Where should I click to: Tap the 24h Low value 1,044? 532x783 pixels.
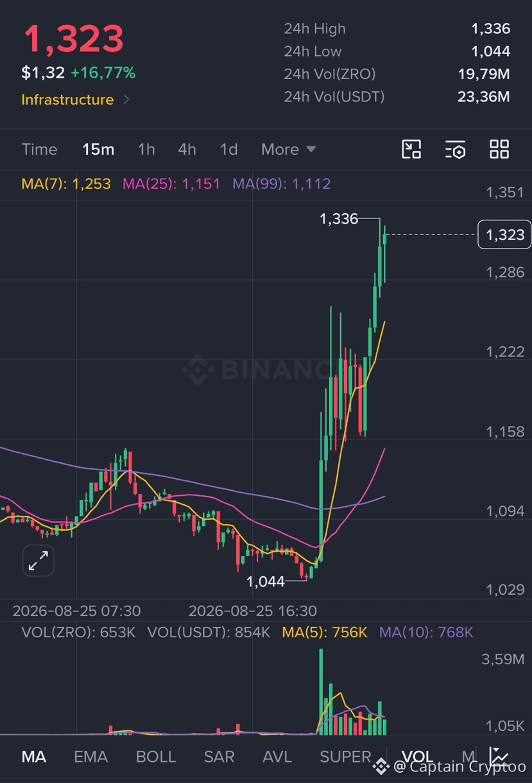pyautogui.click(x=490, y=51)
